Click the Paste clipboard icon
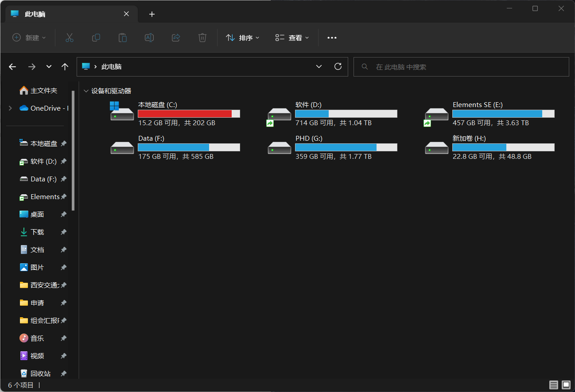This screenshot has width=575, height=392. [123, 38]
